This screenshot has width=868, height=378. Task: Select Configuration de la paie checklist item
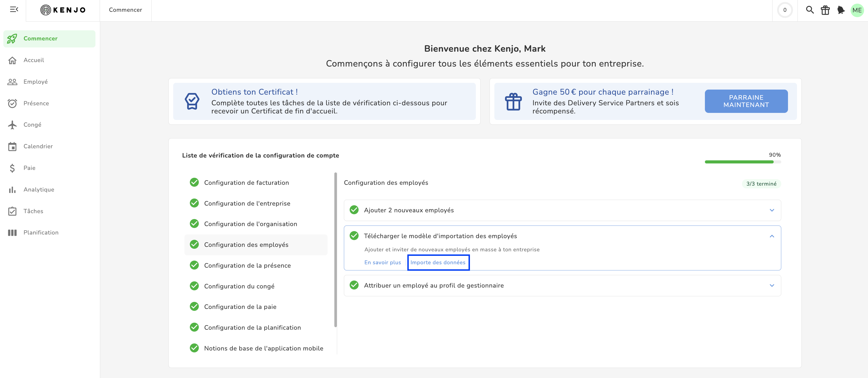pos(240,307)
